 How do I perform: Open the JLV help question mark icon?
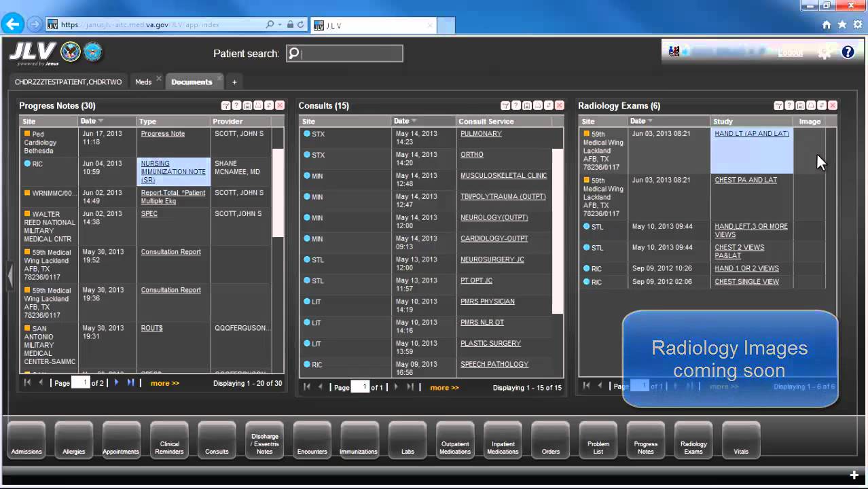(x=848, y=52)
